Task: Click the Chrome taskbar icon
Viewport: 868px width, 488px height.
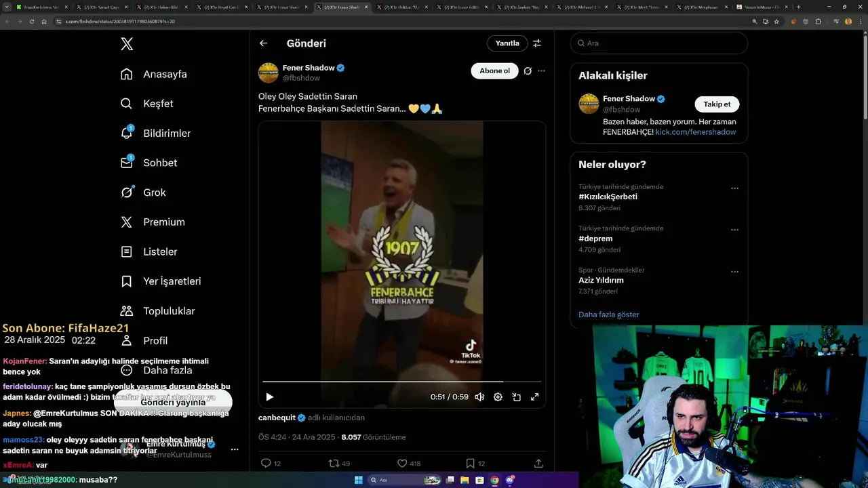Action: 494,480
